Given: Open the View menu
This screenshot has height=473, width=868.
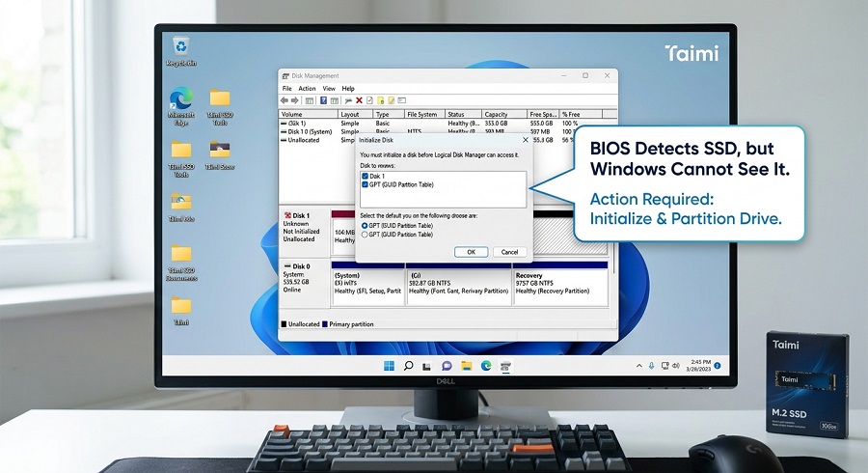Looking at the screenshot, I should pyautogui.click(x=329, y=89).
